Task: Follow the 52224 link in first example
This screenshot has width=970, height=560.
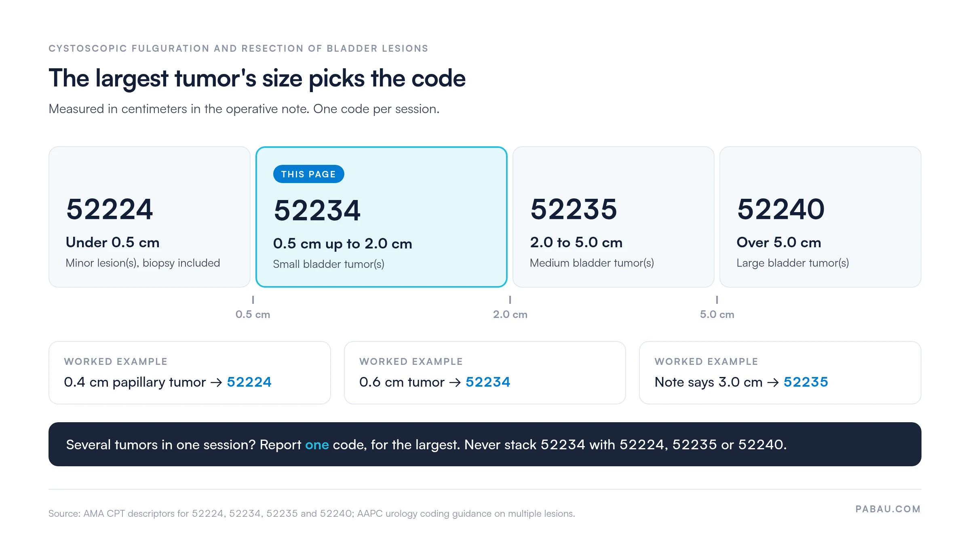Action: point(249,382)
